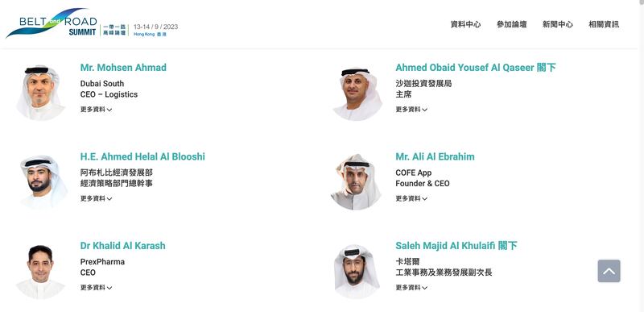Expand 更多資料 under Mr. Ali Al Ebrahim
The image size is (644, 312).
[x=411, y=198]
